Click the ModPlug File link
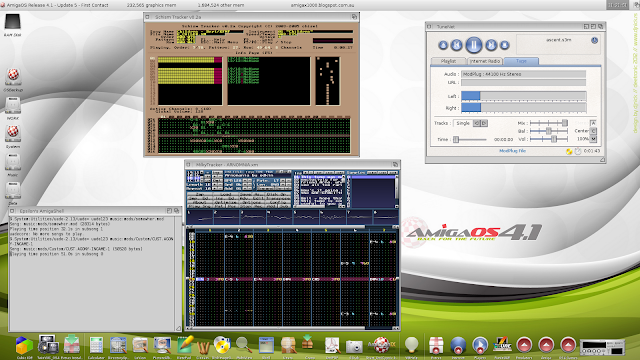The height and width of the screenshot is (360, 640). [512, 151]
